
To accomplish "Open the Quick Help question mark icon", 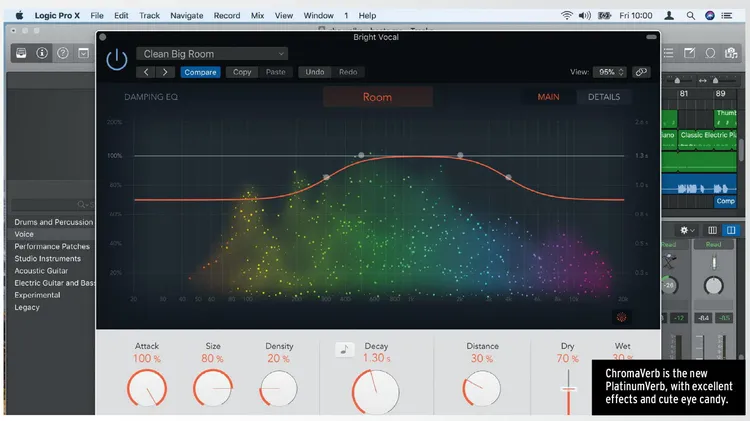I will (63, 53).
